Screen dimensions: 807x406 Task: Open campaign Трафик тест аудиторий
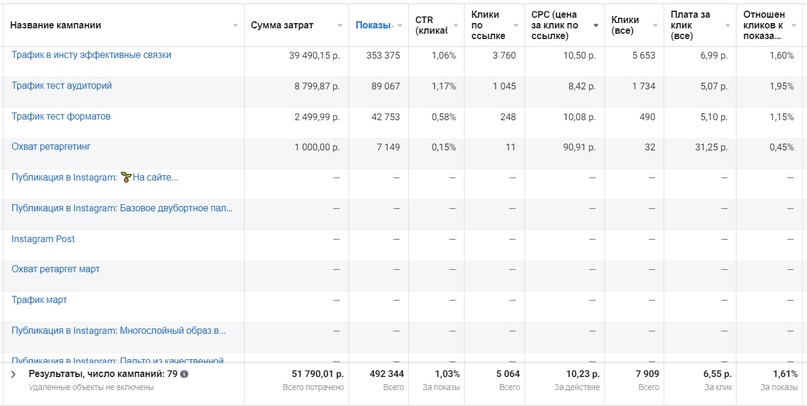(x=62, y=86)
